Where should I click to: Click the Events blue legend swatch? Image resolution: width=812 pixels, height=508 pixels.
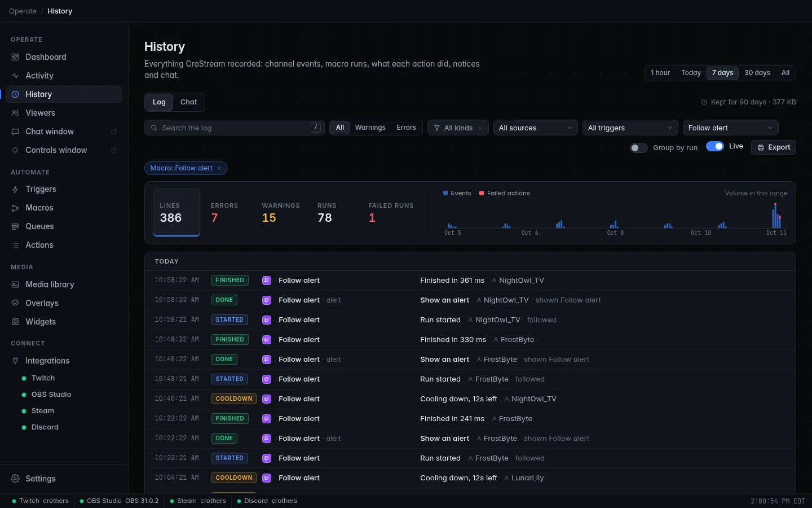coord(445,193)
